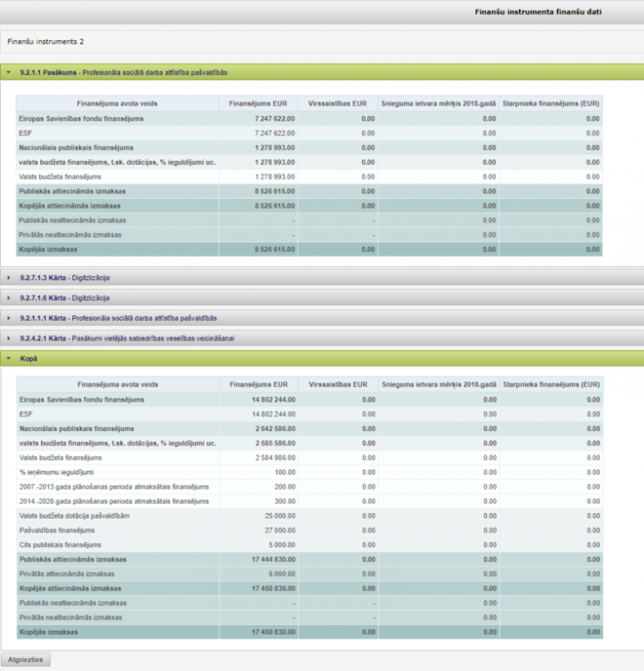This screenshot has height=671, width=644.
Task: Click Finansējums EUR column header in first table
Action: click(258, 104)
